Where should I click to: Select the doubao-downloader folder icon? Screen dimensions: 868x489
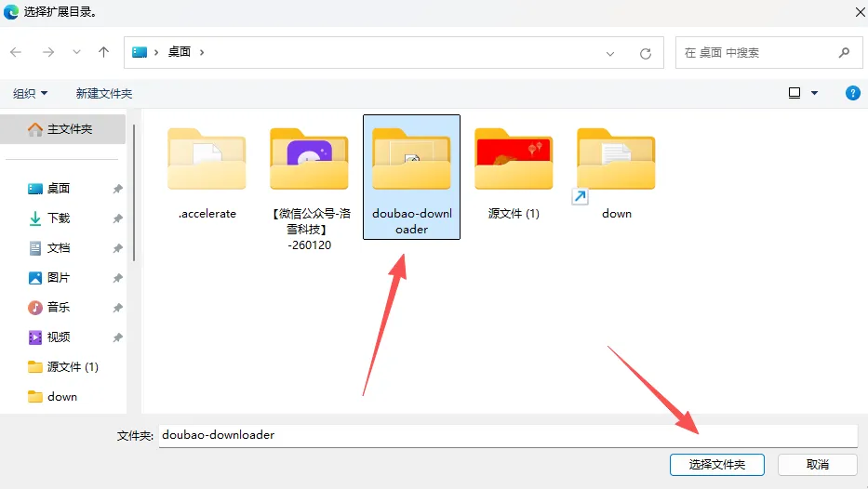(x=411, y=159)
